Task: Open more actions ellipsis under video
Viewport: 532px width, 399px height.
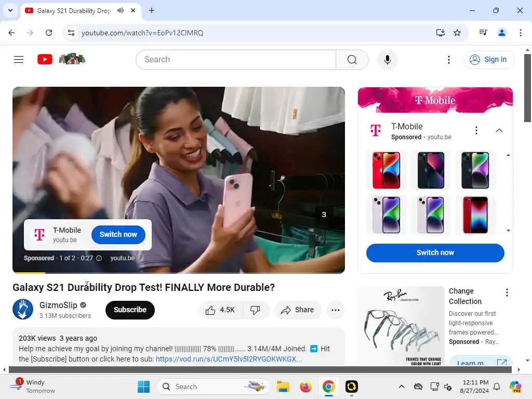Action: tap(335, 310)
